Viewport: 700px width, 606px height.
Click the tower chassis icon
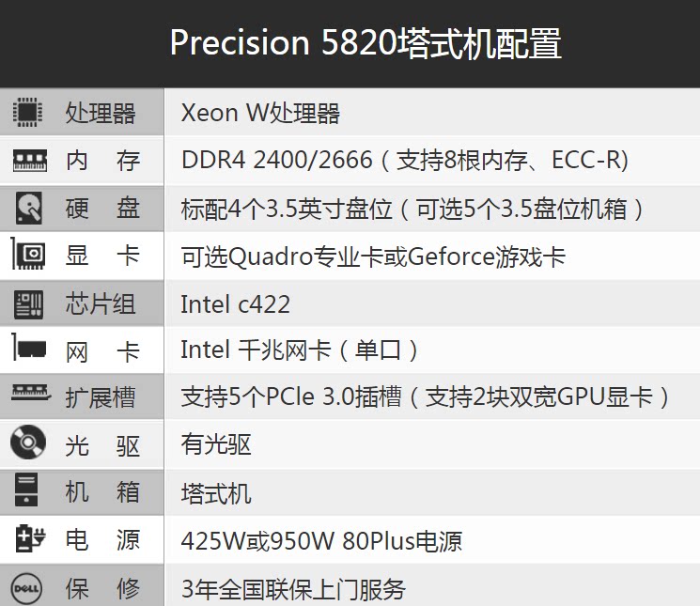(x=28, y=492)
